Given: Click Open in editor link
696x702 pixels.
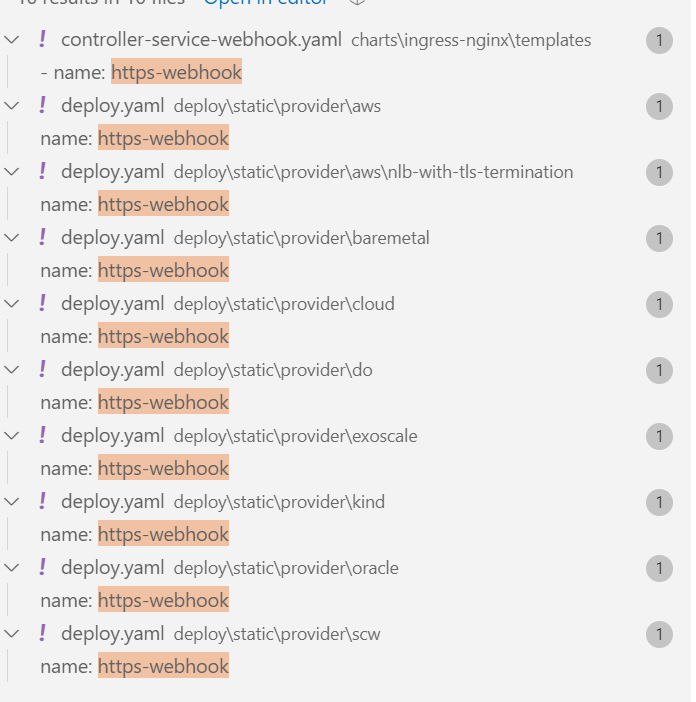Looking at the screenshot, I should (266, 2).
